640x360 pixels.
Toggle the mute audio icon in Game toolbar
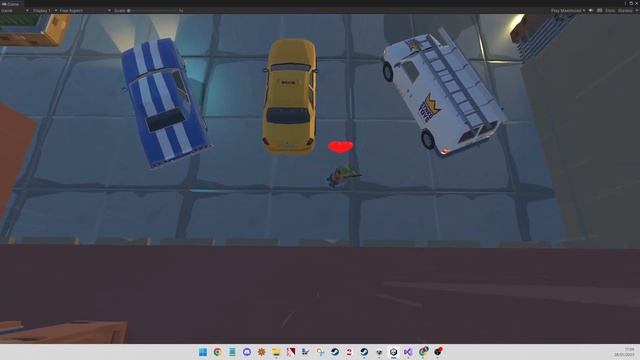coord(591,11)
